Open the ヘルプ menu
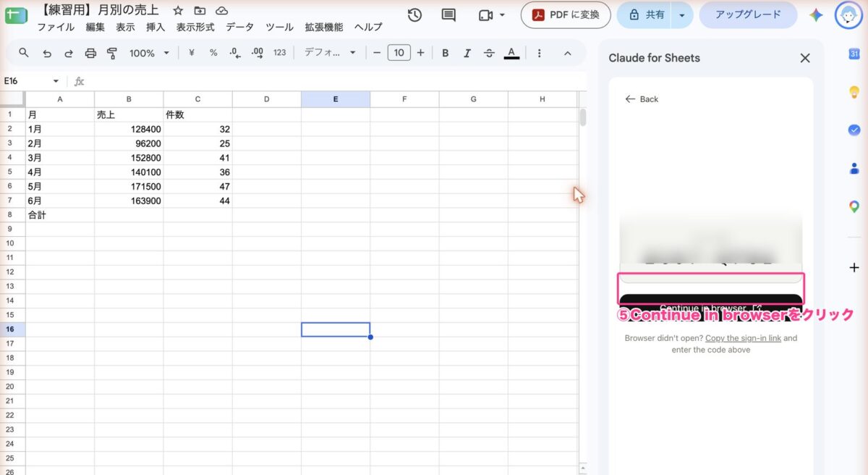The image size is (868, 475). [368, 28]
